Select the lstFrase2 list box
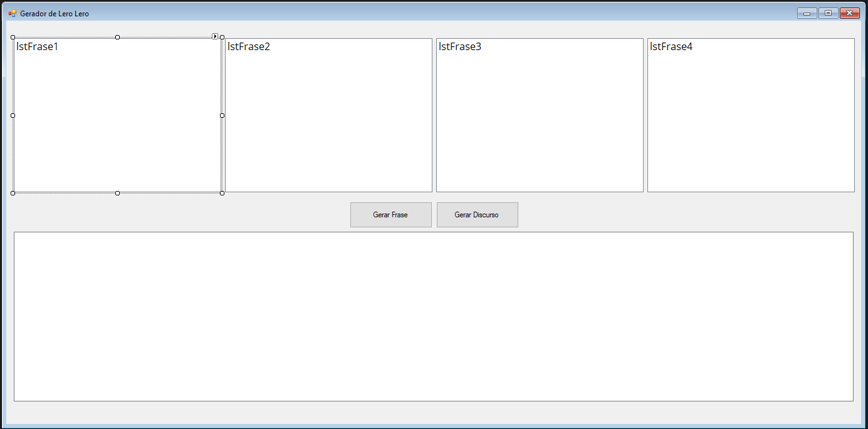 [328, 115]
